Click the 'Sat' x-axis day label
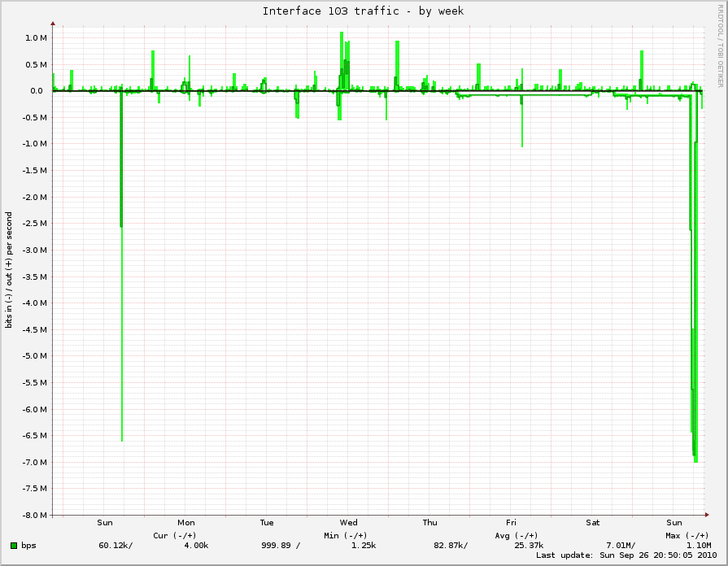The width and height of the screenshot is (728, 566). click(x=593, y=523)
